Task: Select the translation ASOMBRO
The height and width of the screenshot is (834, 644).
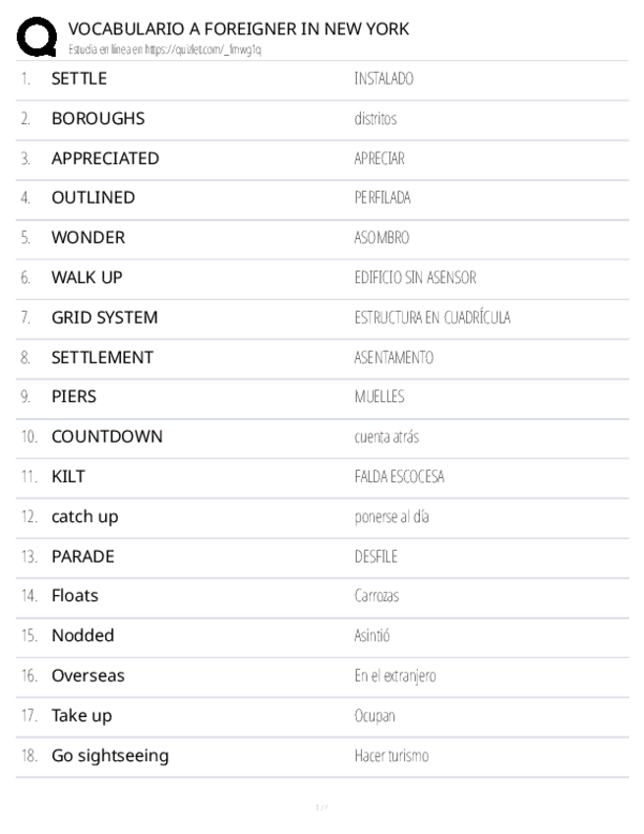Action: coord(381,238)
